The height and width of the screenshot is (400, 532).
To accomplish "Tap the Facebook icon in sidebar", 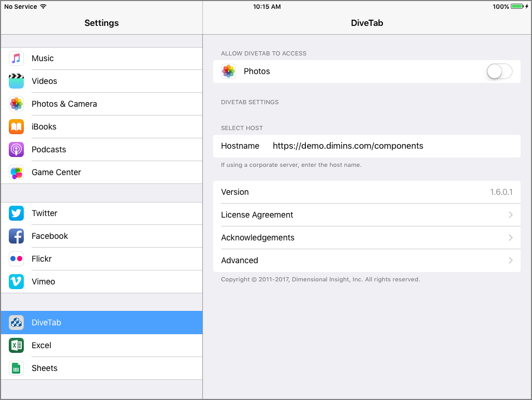I will coord(16,236).
